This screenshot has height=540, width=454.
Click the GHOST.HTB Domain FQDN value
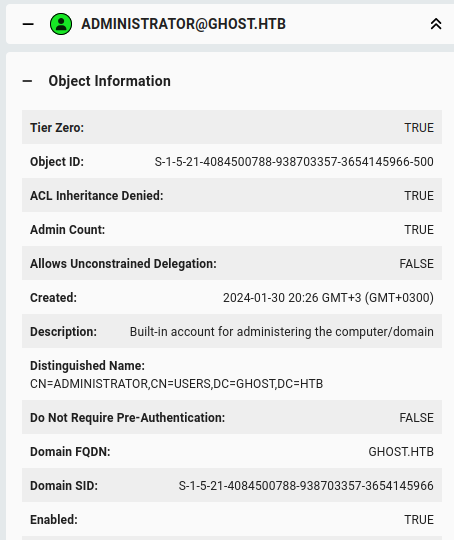[x=401, y=451]
